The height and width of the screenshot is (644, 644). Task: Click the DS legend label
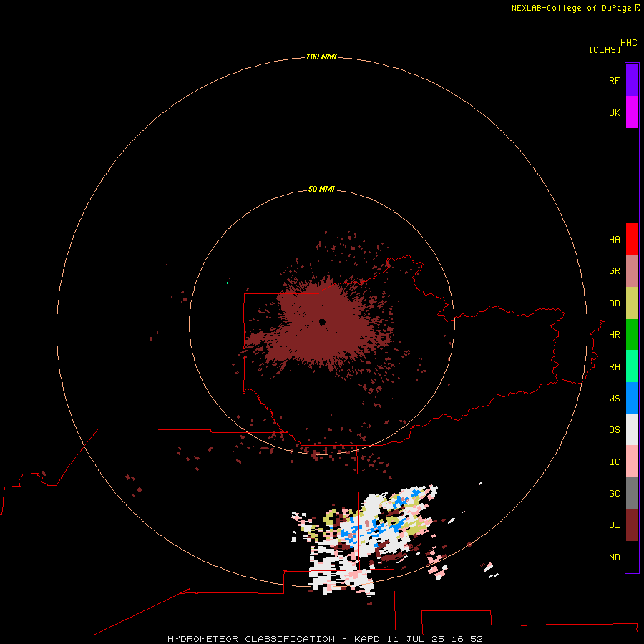coord(614,430)
